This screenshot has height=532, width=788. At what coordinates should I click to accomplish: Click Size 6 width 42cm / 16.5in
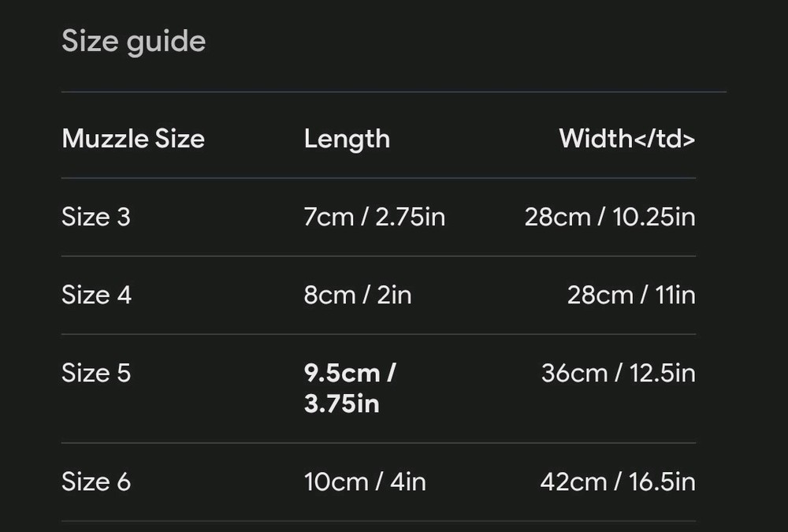coord(618,482)
